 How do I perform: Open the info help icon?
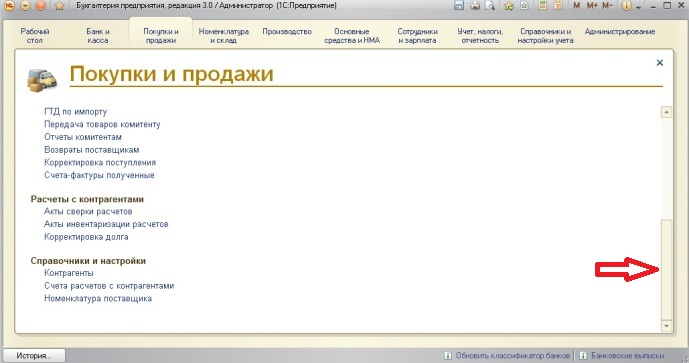click(627, 6)
